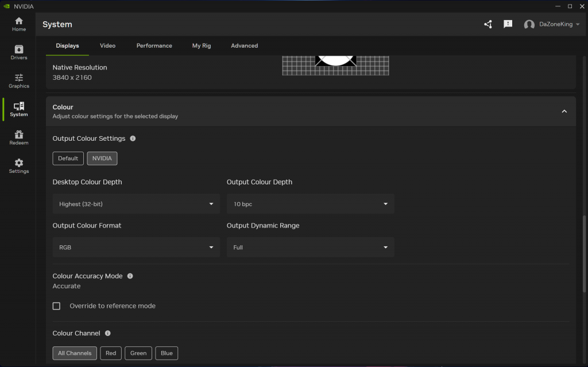Select Default output colour settings
This screenshot has height=367, width=588.
point(68,159)
